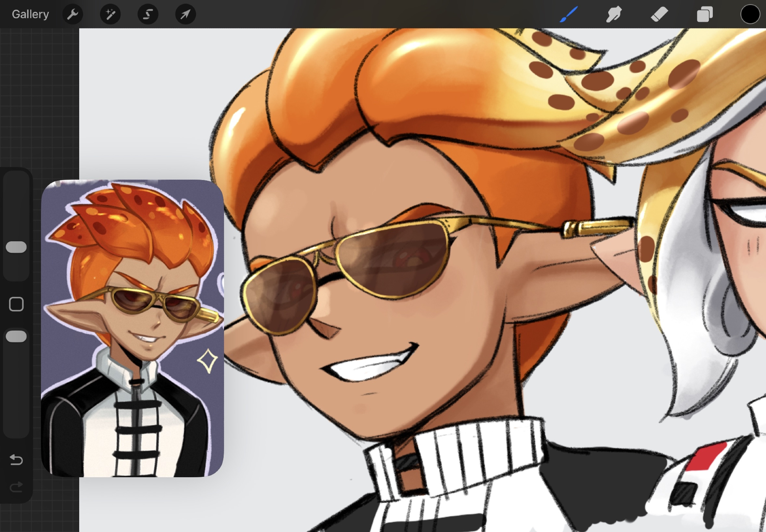Tap the square Modify button in sidebar
766x532 pixels.
(x=16, y=304)
